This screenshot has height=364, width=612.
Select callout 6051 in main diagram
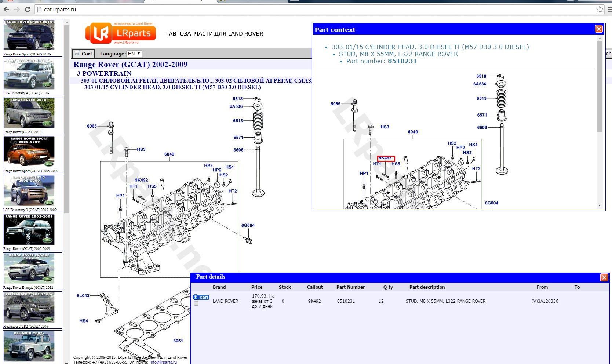(178, 341)
